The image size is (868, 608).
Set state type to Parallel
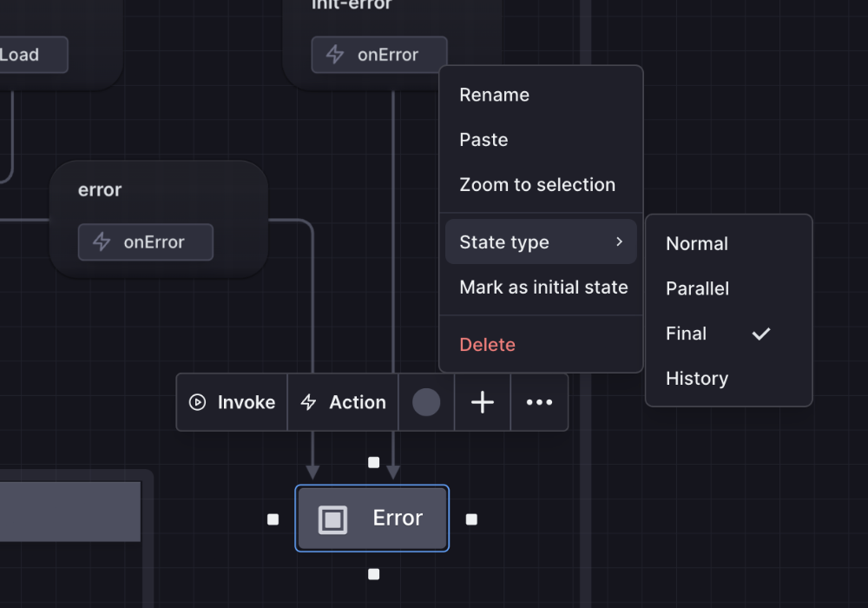pyautogui.click(x=697, y=289)
